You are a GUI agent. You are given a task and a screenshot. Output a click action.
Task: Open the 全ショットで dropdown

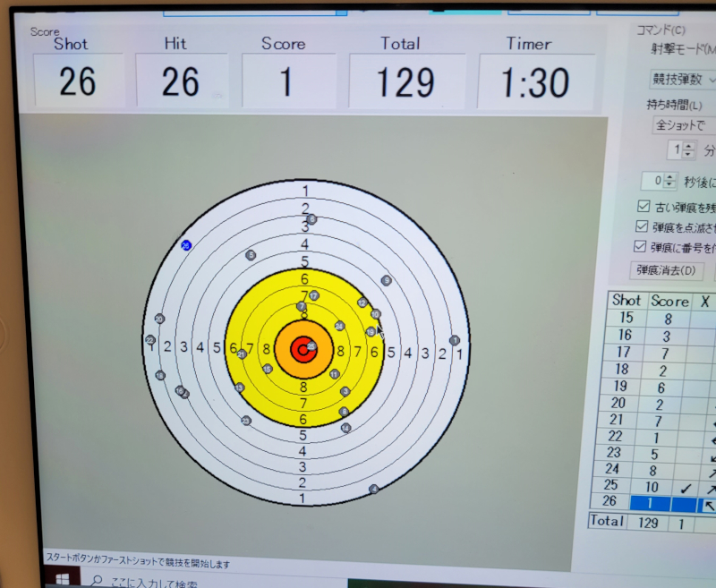684,125
